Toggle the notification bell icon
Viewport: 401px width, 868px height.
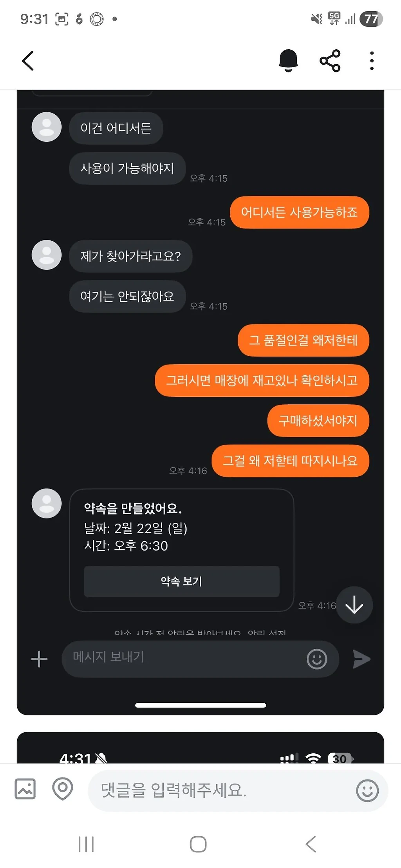288,61
